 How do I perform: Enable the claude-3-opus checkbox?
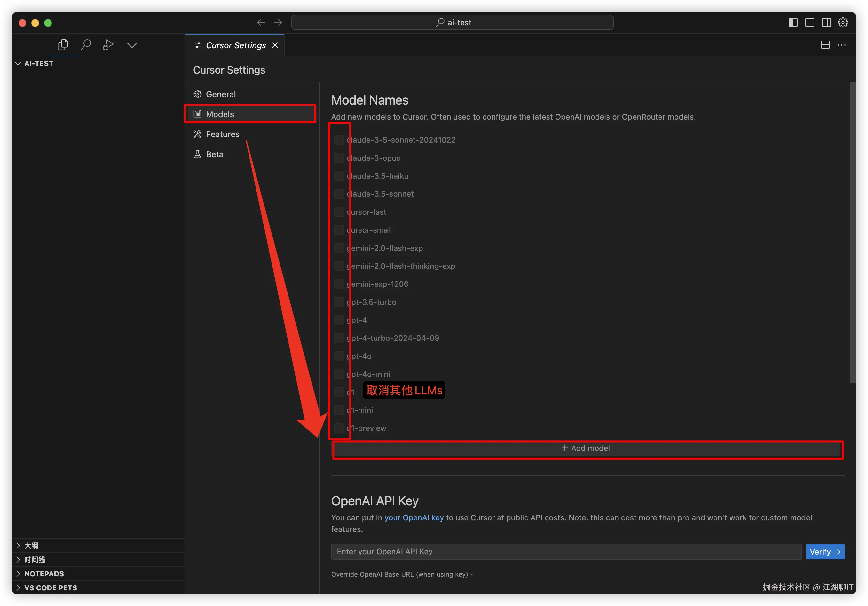tap(339, 158)
